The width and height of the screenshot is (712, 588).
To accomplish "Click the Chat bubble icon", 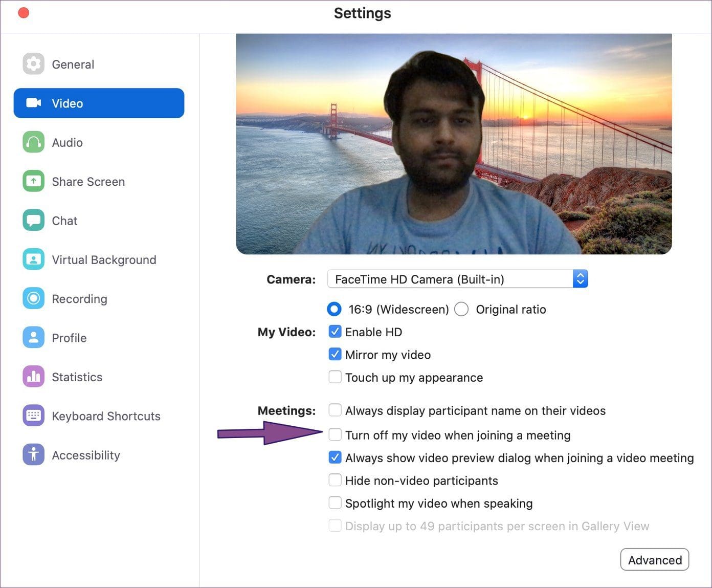I will pos(33,220).
